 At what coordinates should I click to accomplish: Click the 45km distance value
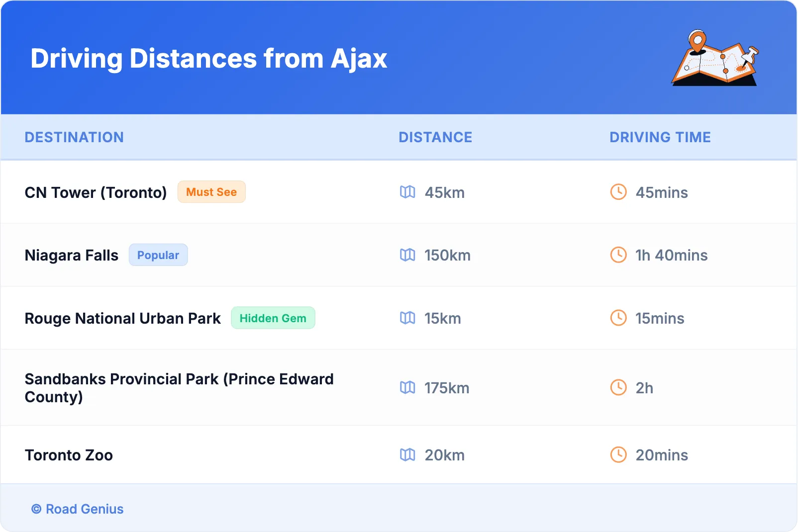point(445,192)
